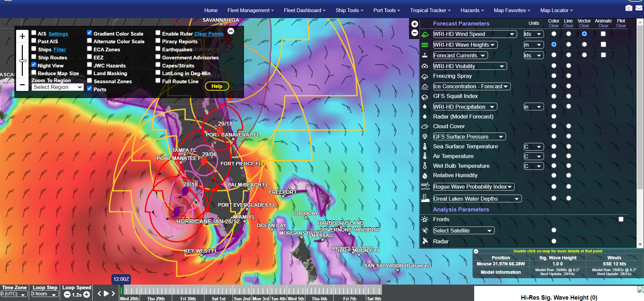Click the AIS Settings link
This screenshot has height=301, width=644.
(58, 34)
